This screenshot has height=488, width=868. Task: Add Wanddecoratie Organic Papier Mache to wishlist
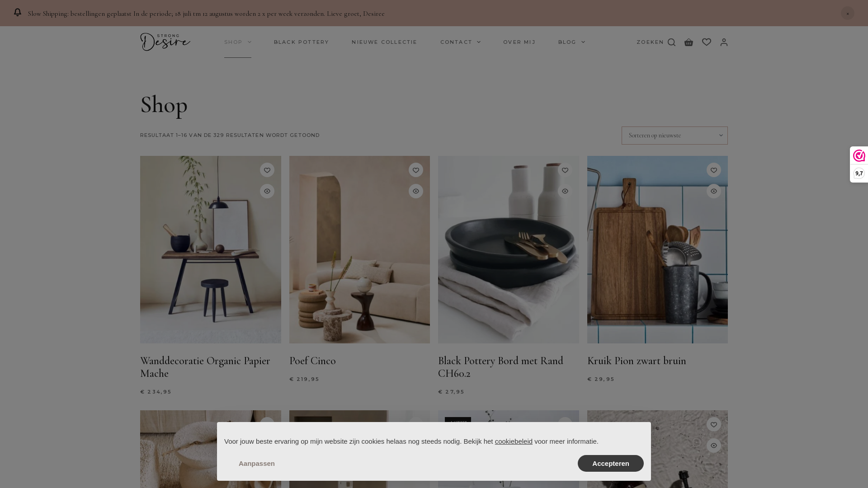tap(267, 170)
